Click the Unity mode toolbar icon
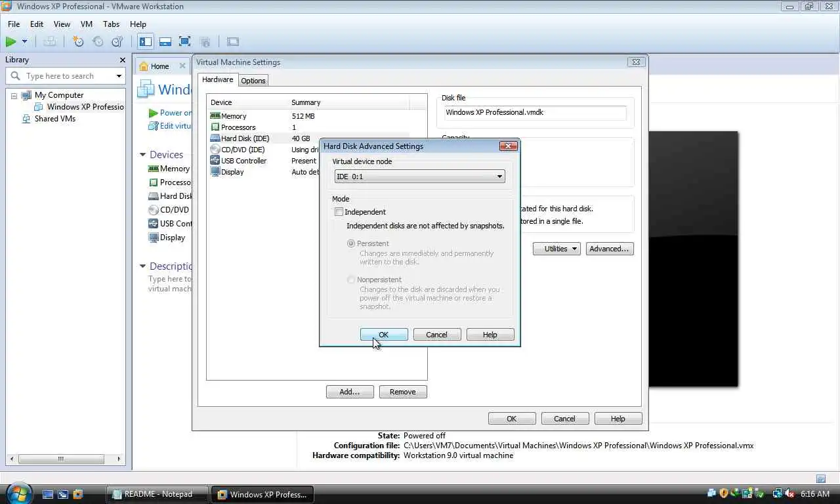 [x=205, y=41]
